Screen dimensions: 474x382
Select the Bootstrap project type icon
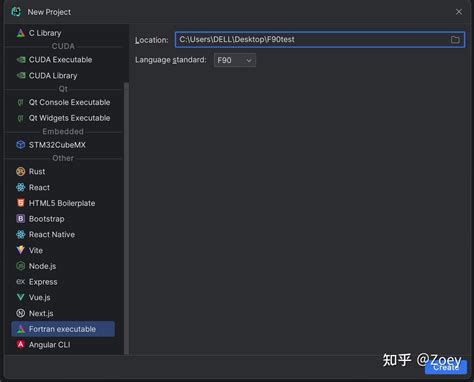[21, 218]
